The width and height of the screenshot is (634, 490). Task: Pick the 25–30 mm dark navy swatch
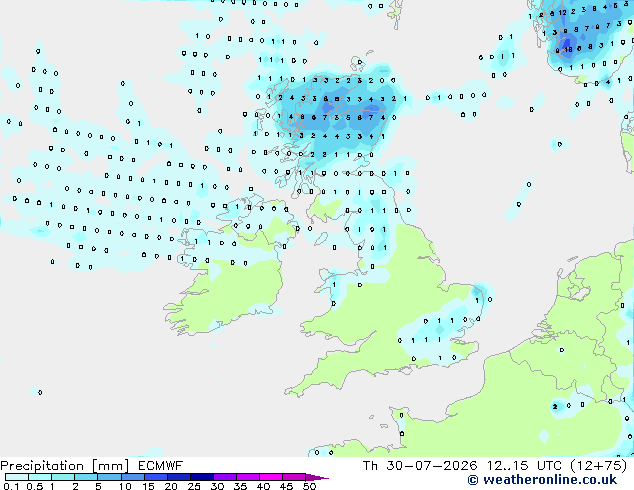point(201,477)
